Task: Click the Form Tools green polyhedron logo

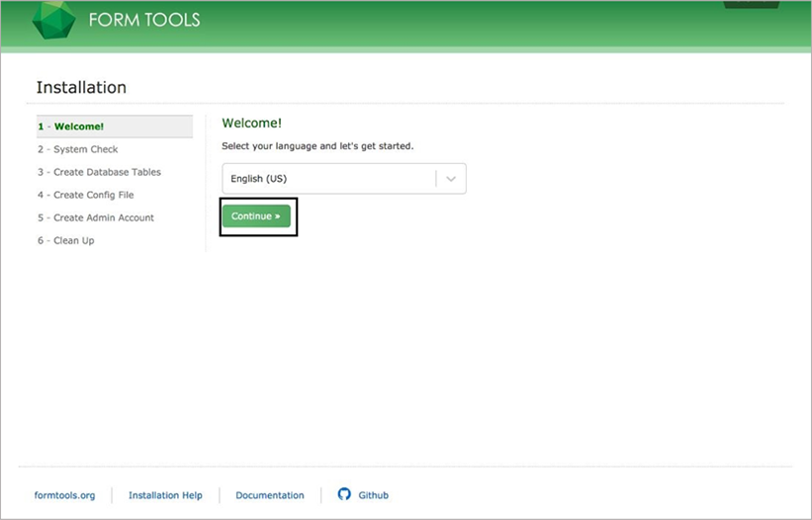Action: (53, 20)
